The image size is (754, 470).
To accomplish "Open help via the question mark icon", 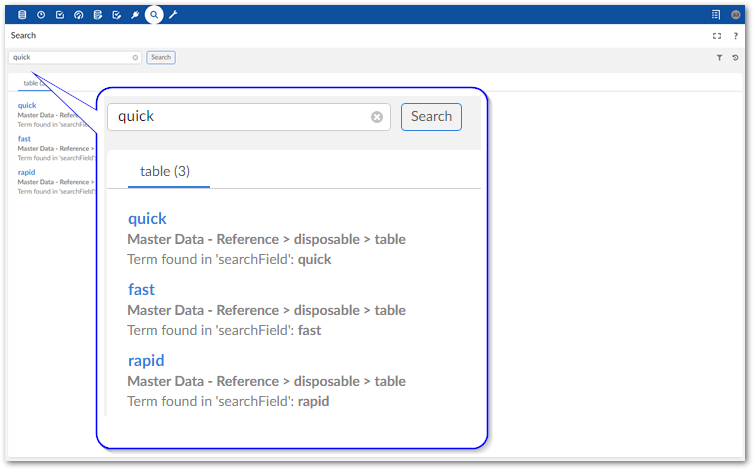I will (x=736, y=36).
